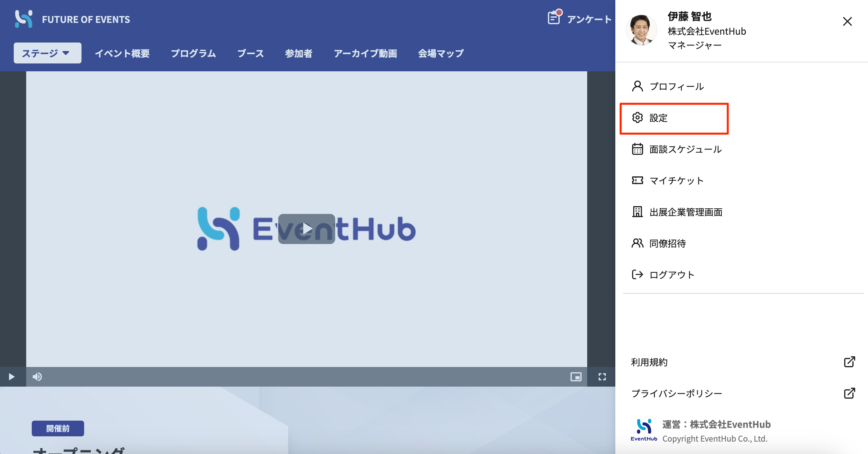Image resolution: width=868 pixels, height=454 pixels.
Task: Mute the video with the speaker icon
Action: click(37, 376)
